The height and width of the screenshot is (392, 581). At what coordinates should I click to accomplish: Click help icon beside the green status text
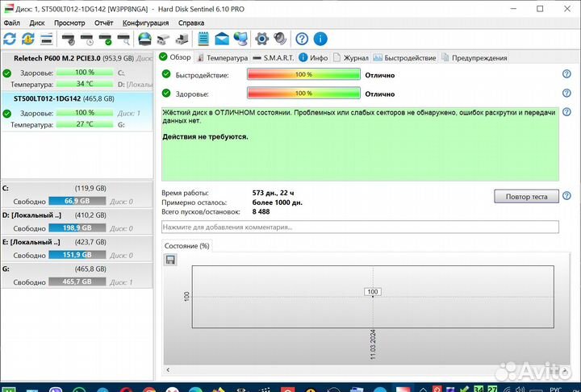(566, 111)
